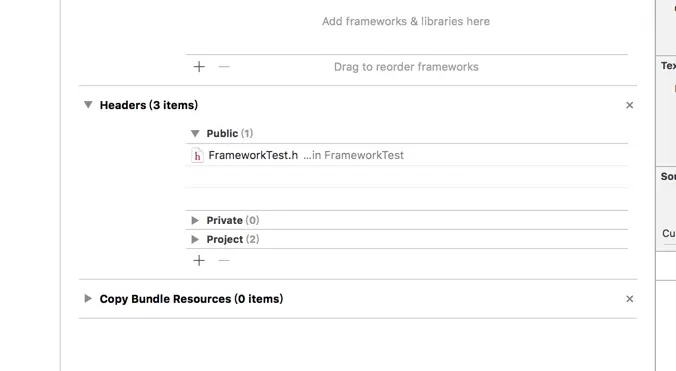Collapse the Public headers group
Image resolution: width=676 pixels, height=371 pixels.
(195, 134)
